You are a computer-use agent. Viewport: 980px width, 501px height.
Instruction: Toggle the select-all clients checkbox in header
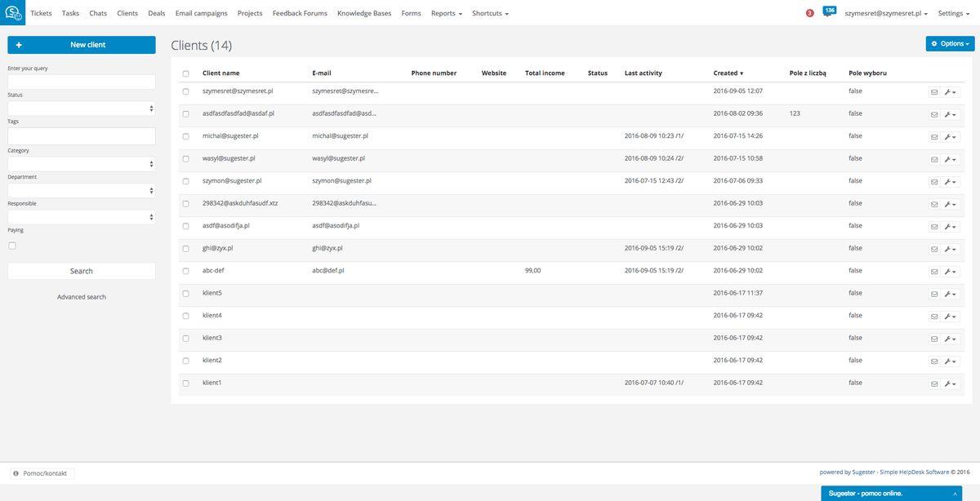tap(185, 73)
